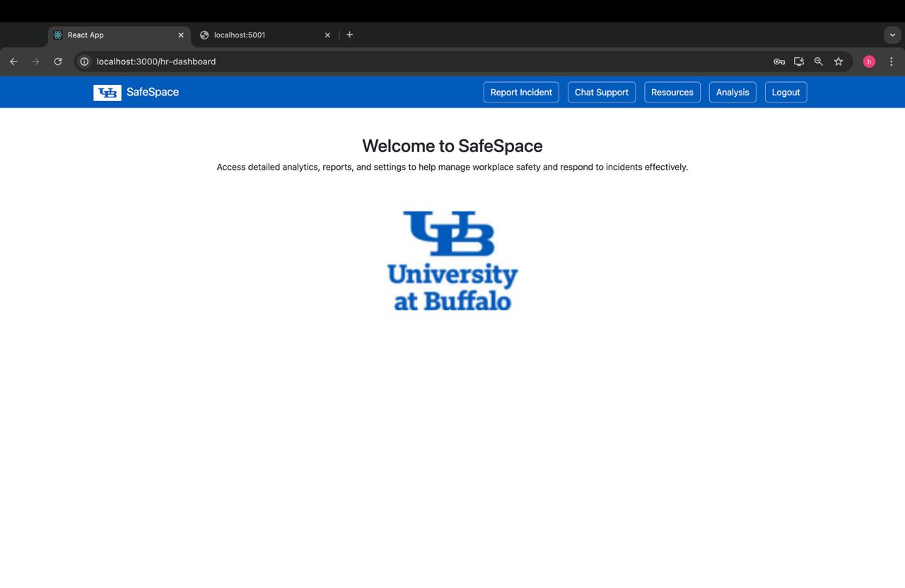Click the install app icon in the address bar
The height and width of the screenshot is (588, 905).
(799, 61)
